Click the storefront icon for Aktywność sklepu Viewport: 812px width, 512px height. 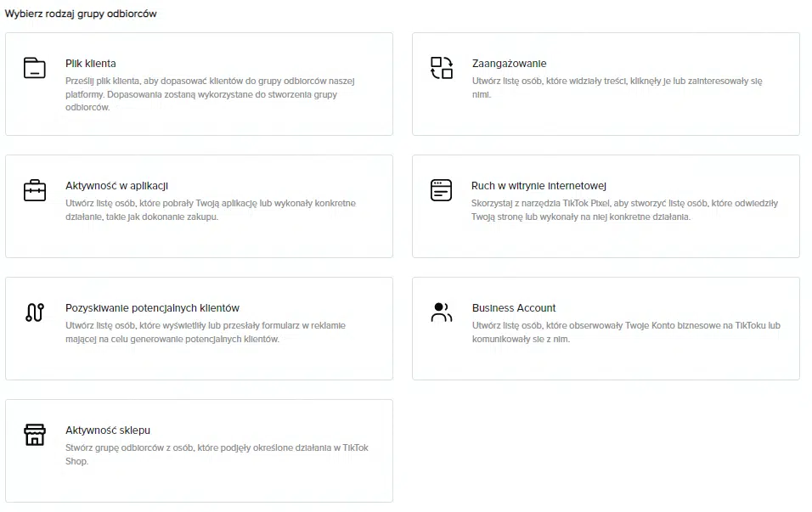click(34, 435)
